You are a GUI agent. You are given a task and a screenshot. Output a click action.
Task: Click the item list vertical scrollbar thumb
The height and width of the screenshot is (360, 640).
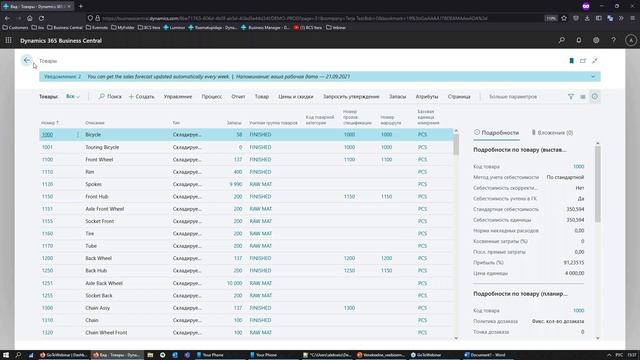(456, 145)
